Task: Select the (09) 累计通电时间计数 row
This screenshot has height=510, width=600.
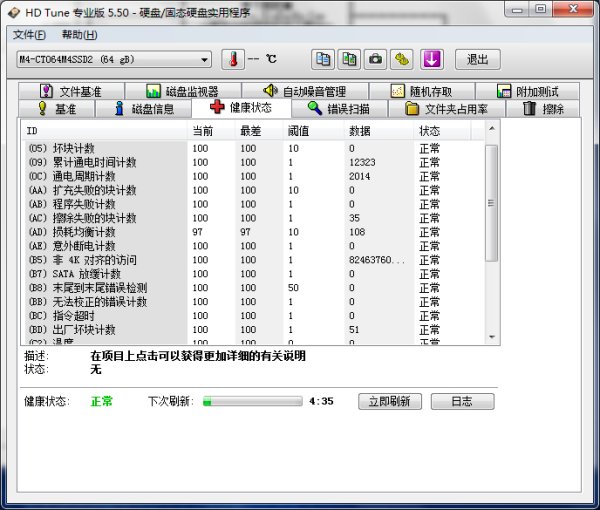Action: click(255, 162)
